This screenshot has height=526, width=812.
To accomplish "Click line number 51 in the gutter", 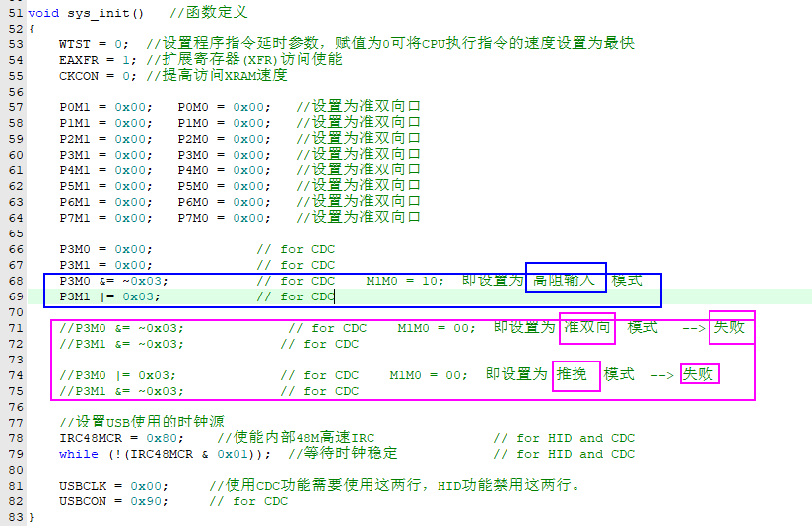I will [16, 13].
